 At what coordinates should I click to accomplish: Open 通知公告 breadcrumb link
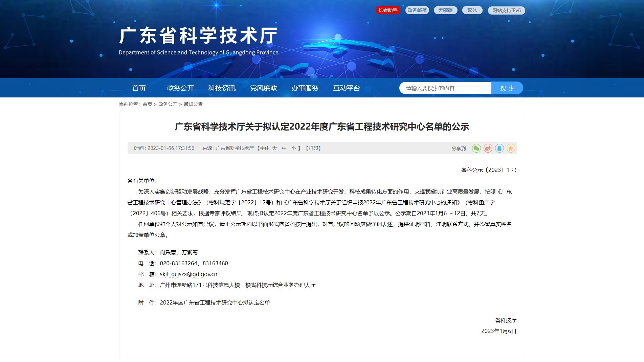click(x=193, y=104)
